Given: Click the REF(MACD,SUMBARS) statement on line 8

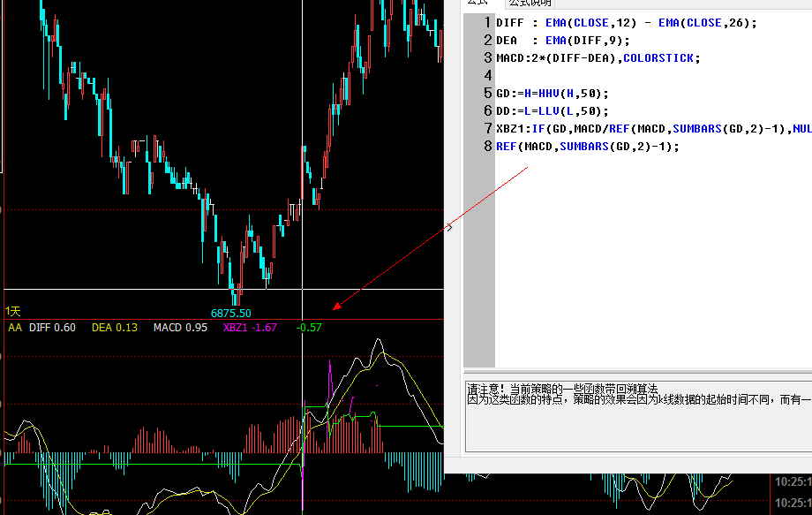Looking at the screenshot, I should click(588, 147).
